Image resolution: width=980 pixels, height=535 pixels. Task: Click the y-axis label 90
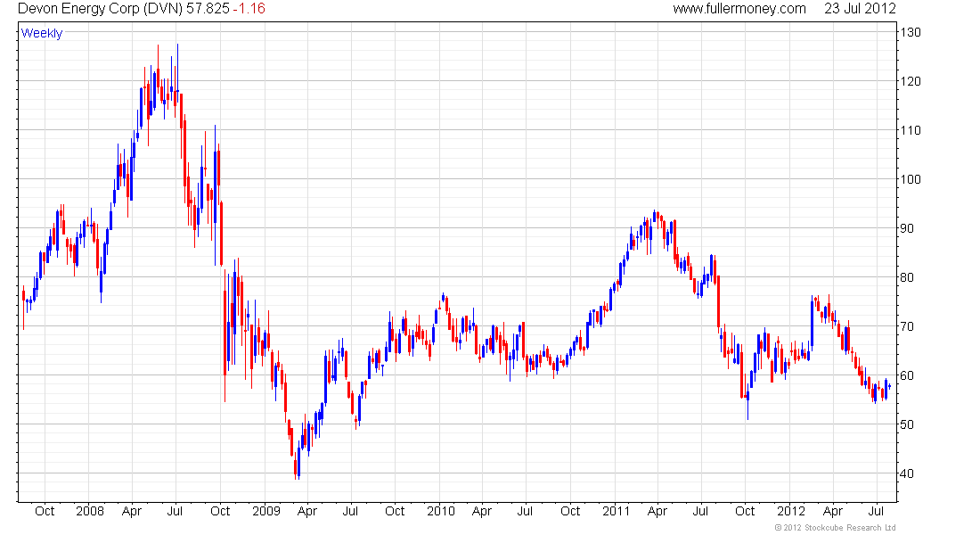point(907,228)
